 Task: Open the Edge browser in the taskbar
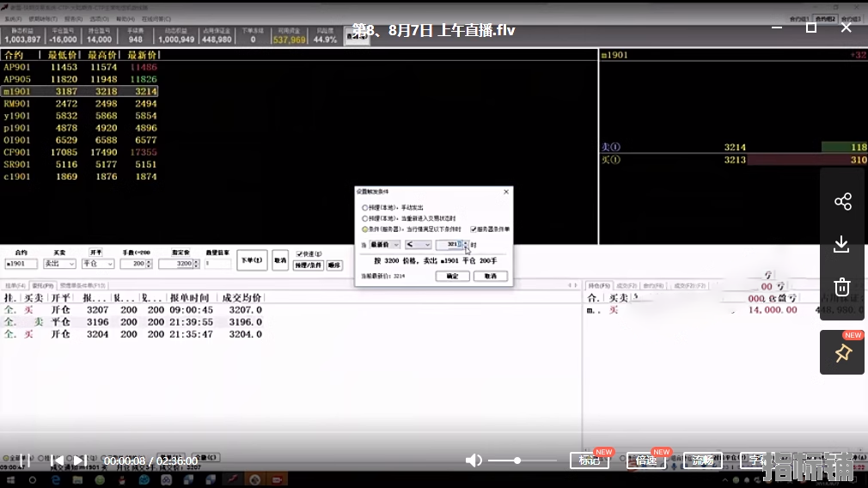coord(55,479)
